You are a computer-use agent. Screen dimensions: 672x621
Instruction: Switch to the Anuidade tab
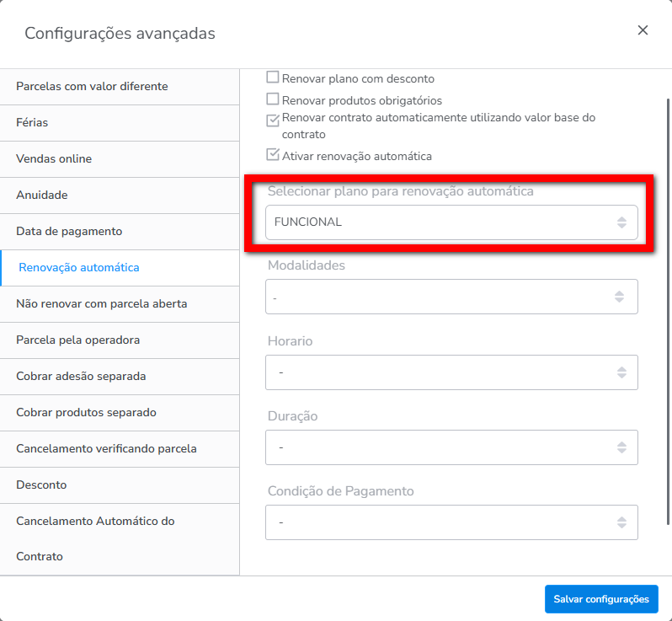pyautogui.click(x=41, y=195)
